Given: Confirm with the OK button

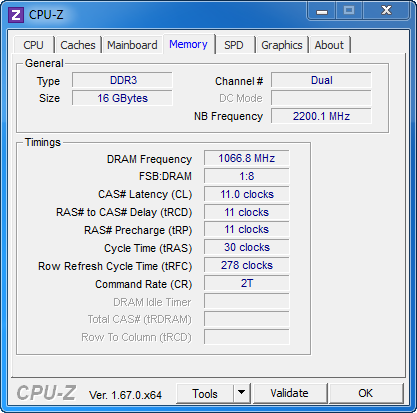Looking at the screenshot, I should 366,393.
